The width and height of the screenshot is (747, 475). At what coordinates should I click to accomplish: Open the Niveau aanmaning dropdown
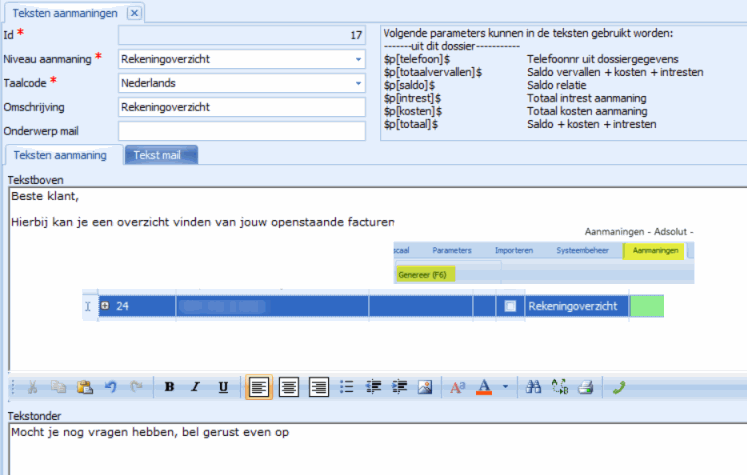click(x=358, y=59)
